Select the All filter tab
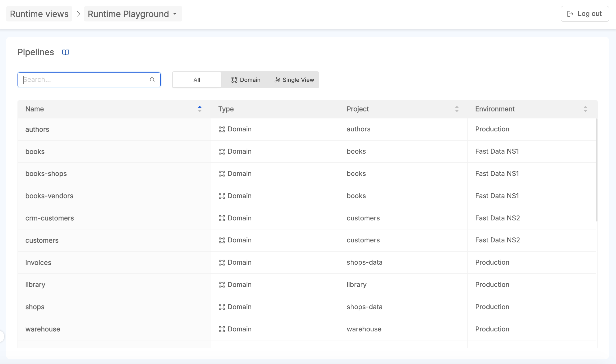The width and height of the screenshot is (616, 364). tap(196, 79)
